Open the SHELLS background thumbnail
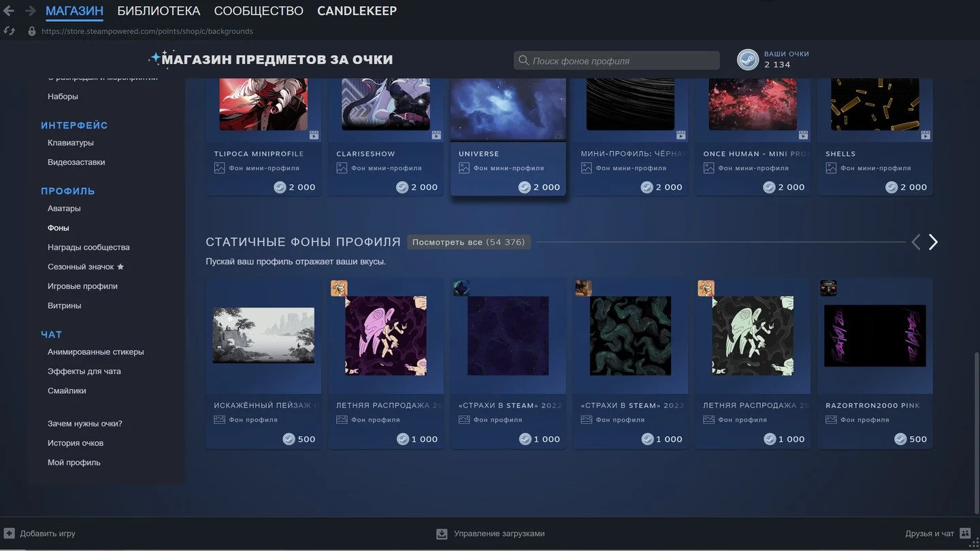Viewport: 980px width, 551px height. click(x=875, y=104)
